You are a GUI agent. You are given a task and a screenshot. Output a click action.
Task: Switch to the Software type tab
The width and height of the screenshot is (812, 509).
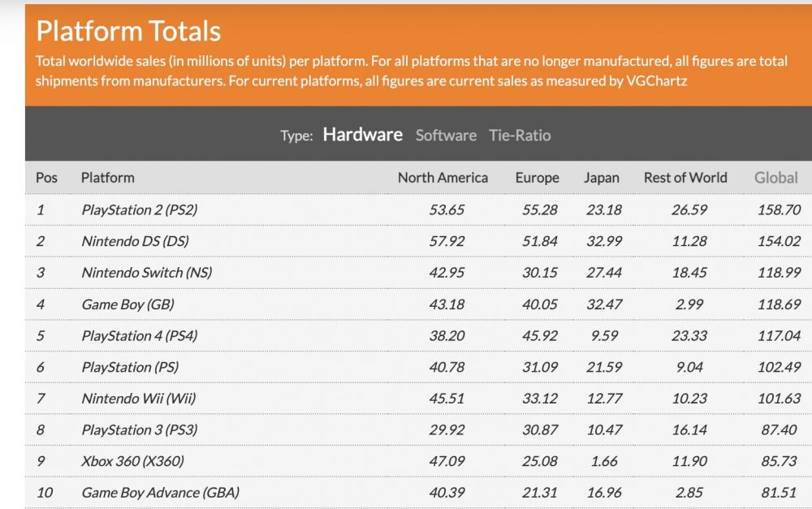446,135
